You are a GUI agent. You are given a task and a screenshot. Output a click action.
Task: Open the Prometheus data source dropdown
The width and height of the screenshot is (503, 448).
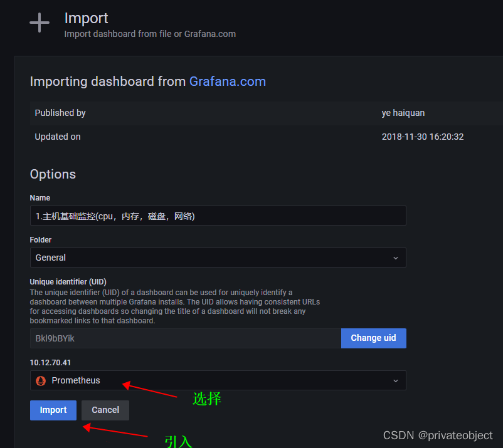(x=218, y=380)
